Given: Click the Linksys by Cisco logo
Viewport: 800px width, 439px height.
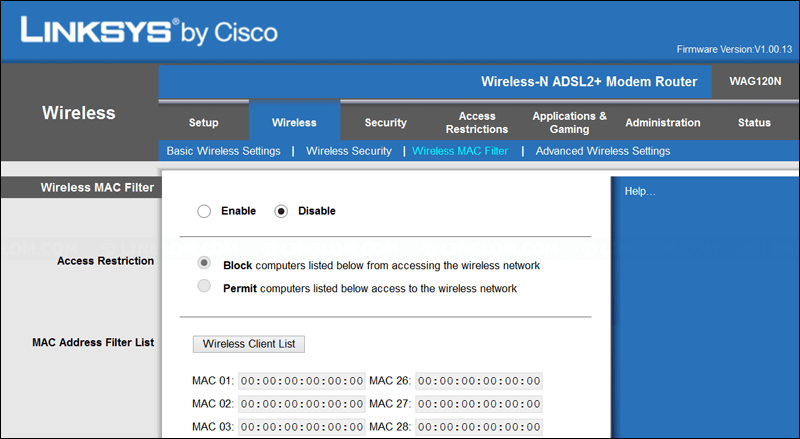Looking at the screenshot, I should (x=149, y=31).
